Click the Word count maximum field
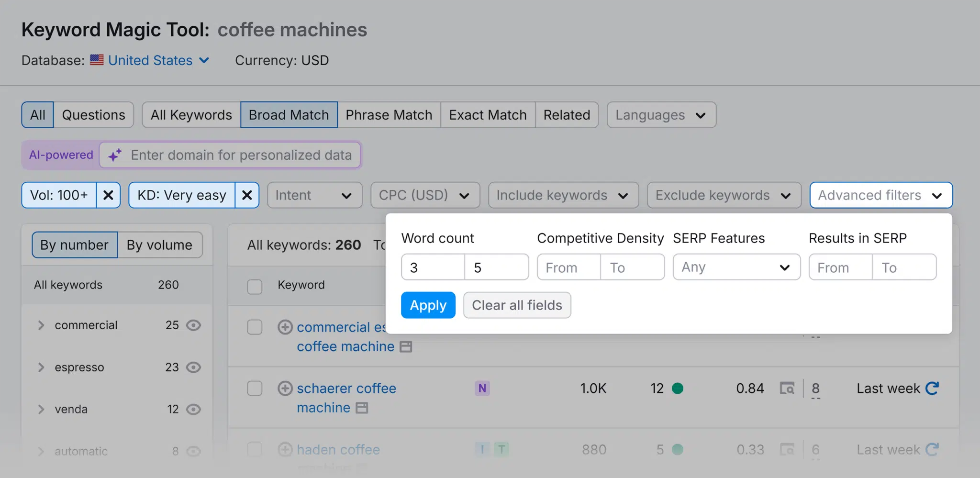 tap(497, 267)
